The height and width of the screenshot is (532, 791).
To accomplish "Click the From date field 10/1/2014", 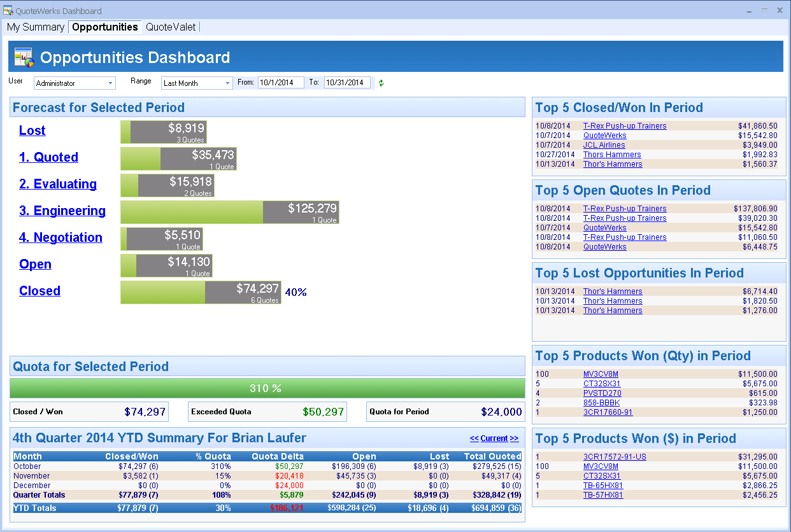I will [x=280, y=83].
